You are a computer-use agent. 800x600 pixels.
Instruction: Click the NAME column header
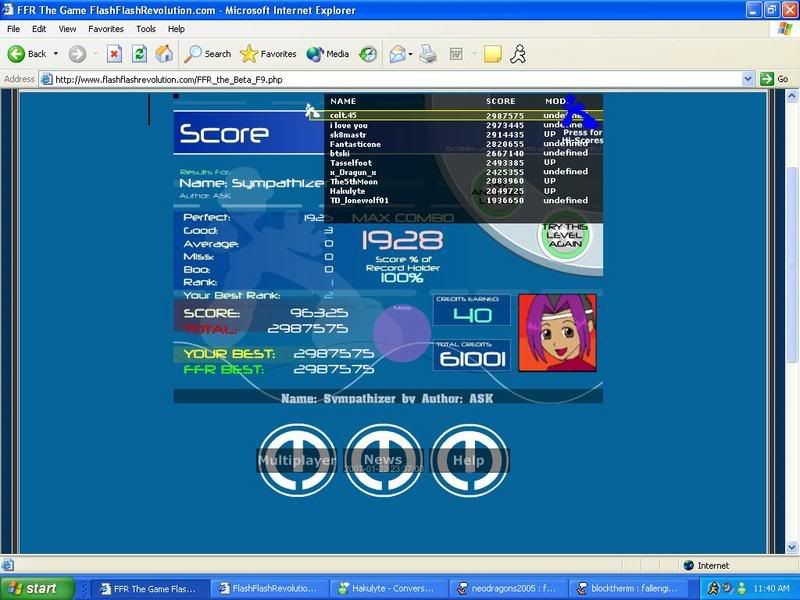pos(343,102)
